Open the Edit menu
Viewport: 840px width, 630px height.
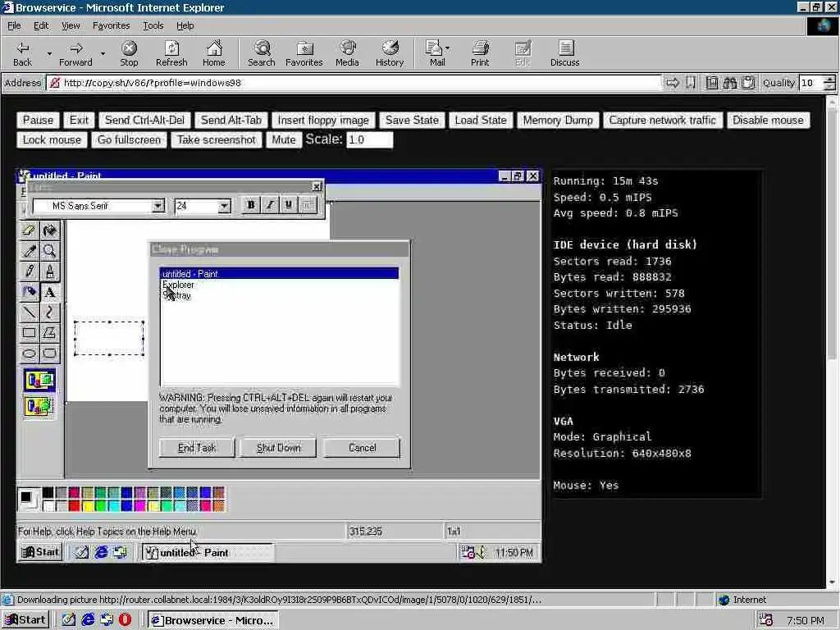[x=41, y=25]
